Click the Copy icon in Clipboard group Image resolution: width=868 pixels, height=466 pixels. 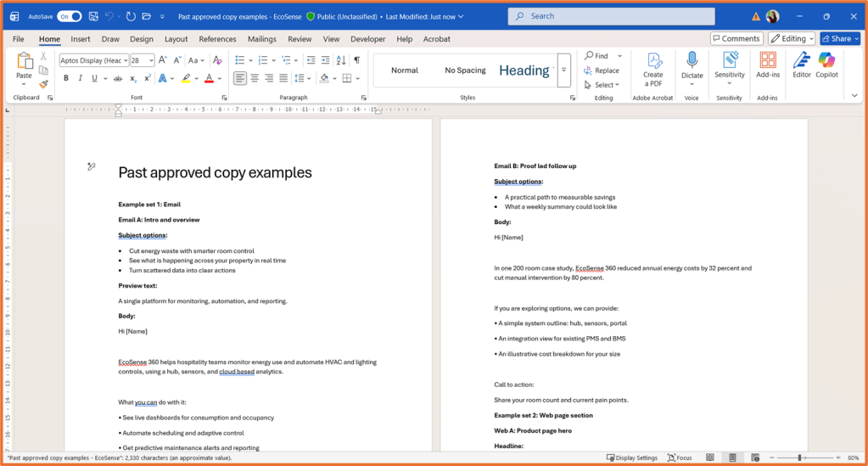coord(43,70)
